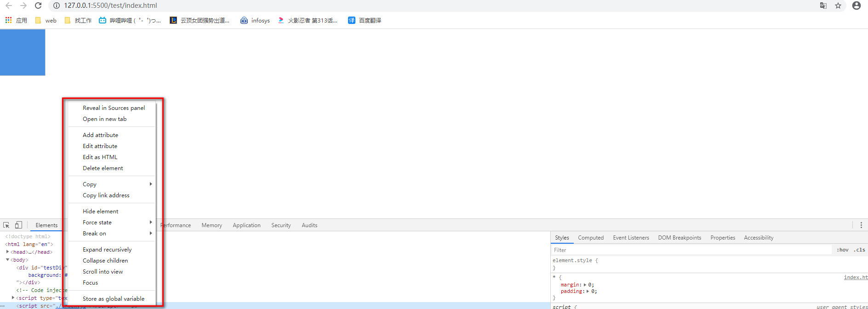Choose Copy link address
Image resolution: width=868 pixels, height=309 pixels.
coord(112,195)
